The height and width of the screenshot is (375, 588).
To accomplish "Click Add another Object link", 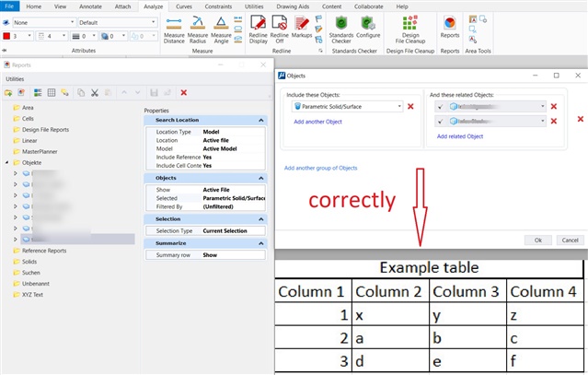I will (x=318, y=122).
